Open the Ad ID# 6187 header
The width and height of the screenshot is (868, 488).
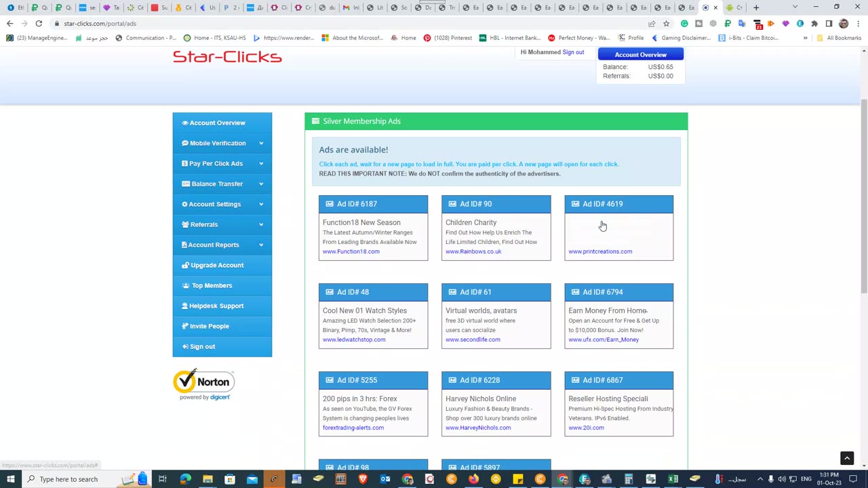point(373,204)
